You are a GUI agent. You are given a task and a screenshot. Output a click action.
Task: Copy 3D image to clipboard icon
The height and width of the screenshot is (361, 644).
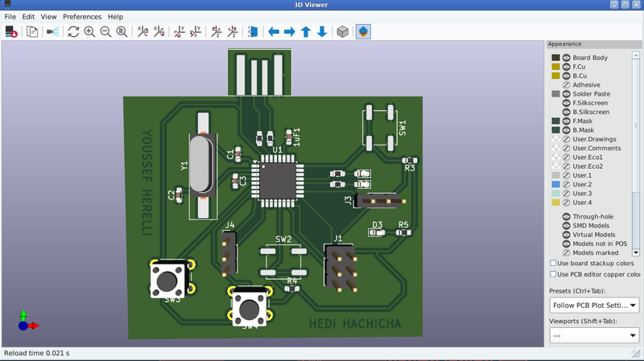(x=32, y=32)
